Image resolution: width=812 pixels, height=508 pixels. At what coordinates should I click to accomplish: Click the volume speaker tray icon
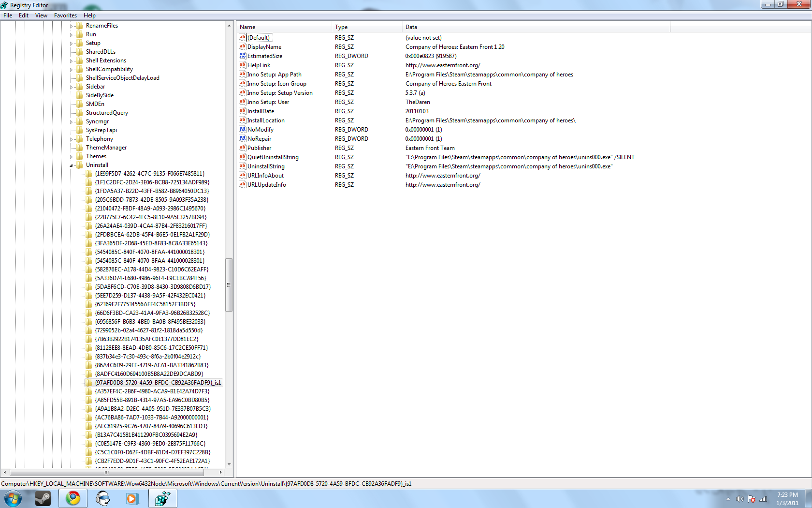739,499
